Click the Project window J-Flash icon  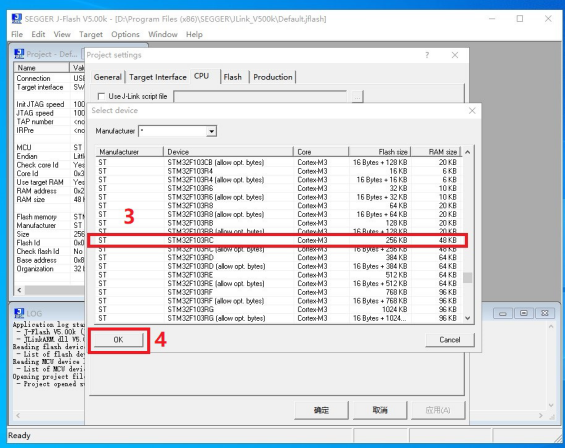tap(19, 54)
